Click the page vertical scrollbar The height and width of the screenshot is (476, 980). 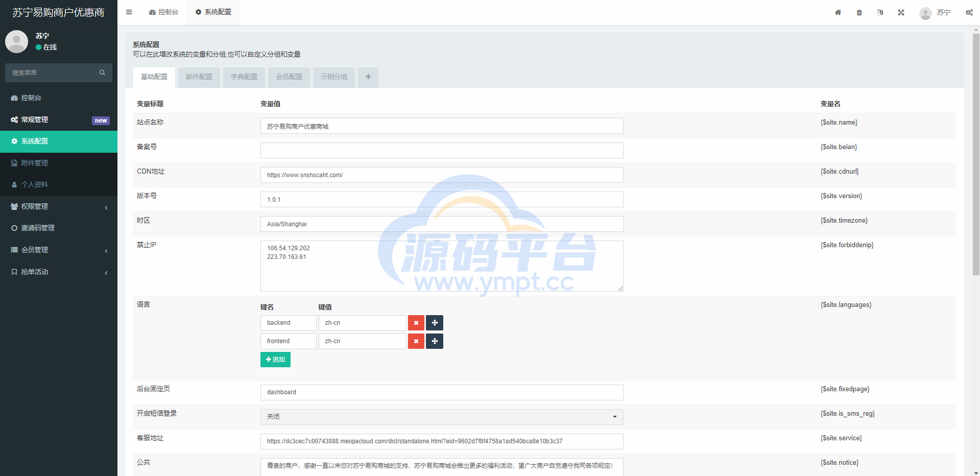pos(976,155)
